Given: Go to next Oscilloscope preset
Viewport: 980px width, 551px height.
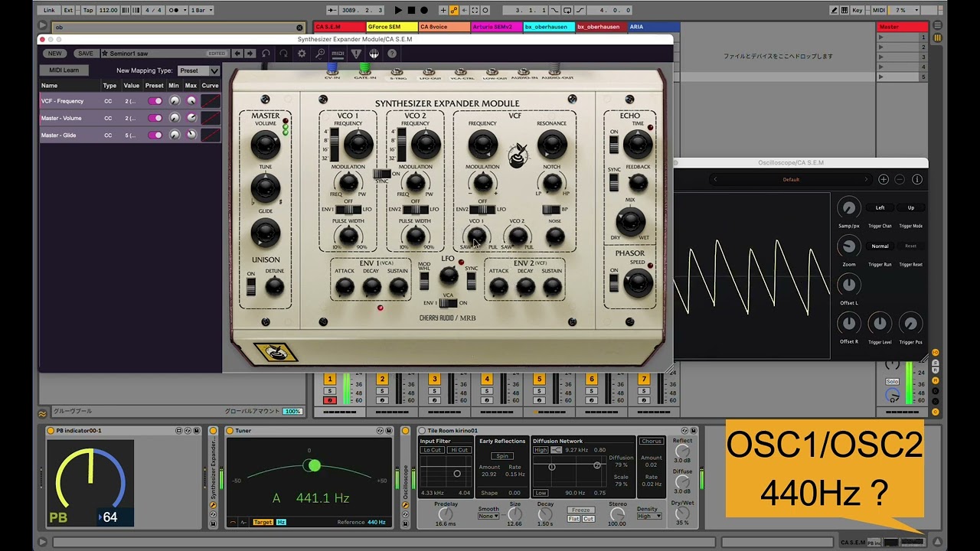Looking at the screenshot, I should coord(866,179).
